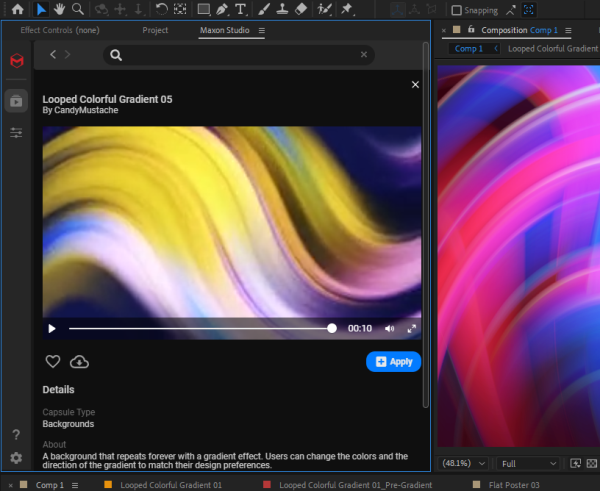Select the Pen tool
600x491 pixels.
pyautogui.click(x=222, y=9)
